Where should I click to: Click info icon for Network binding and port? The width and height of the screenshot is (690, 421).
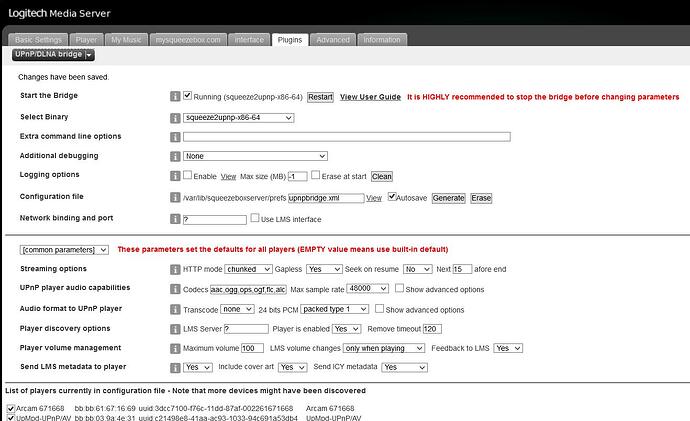click(x=175, y=219)
